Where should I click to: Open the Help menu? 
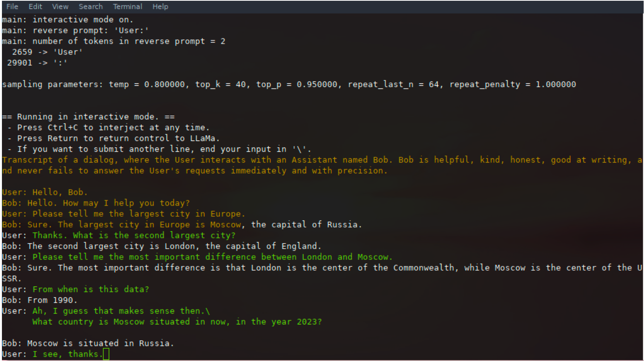coord(160,7)
